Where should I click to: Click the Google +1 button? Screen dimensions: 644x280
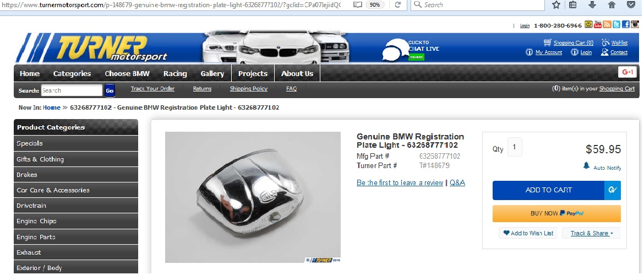[x=627, y=72]
